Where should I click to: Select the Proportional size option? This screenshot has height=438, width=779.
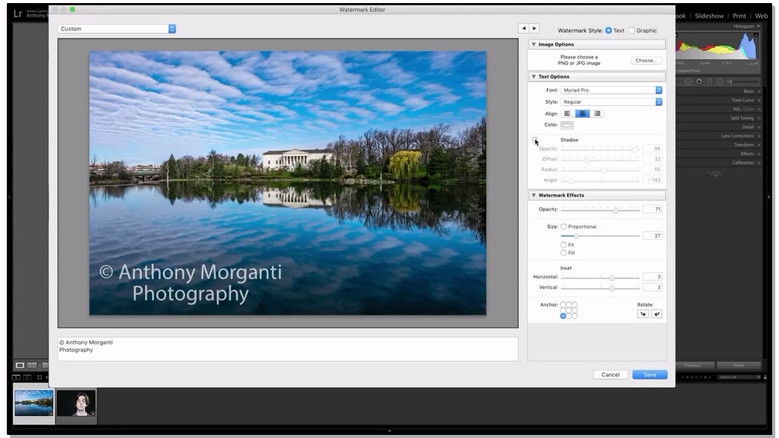[563, 227]
